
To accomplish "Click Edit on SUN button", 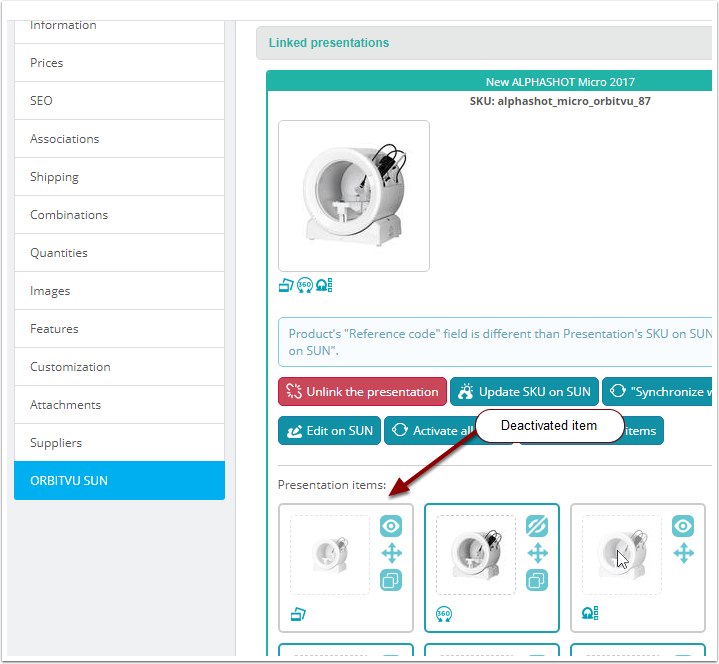I will [x=329, y=431].
